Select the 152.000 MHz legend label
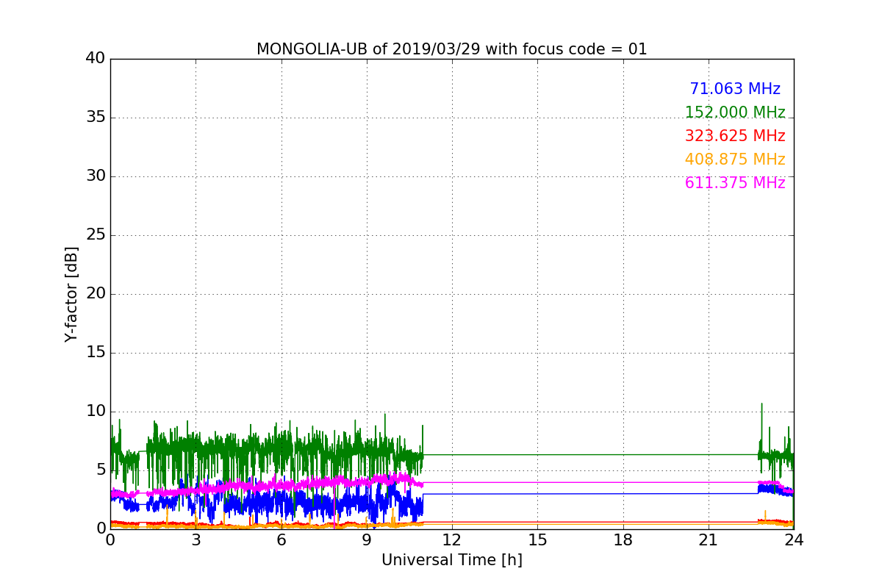The image size is (882, 588). [x=735, y=112]
